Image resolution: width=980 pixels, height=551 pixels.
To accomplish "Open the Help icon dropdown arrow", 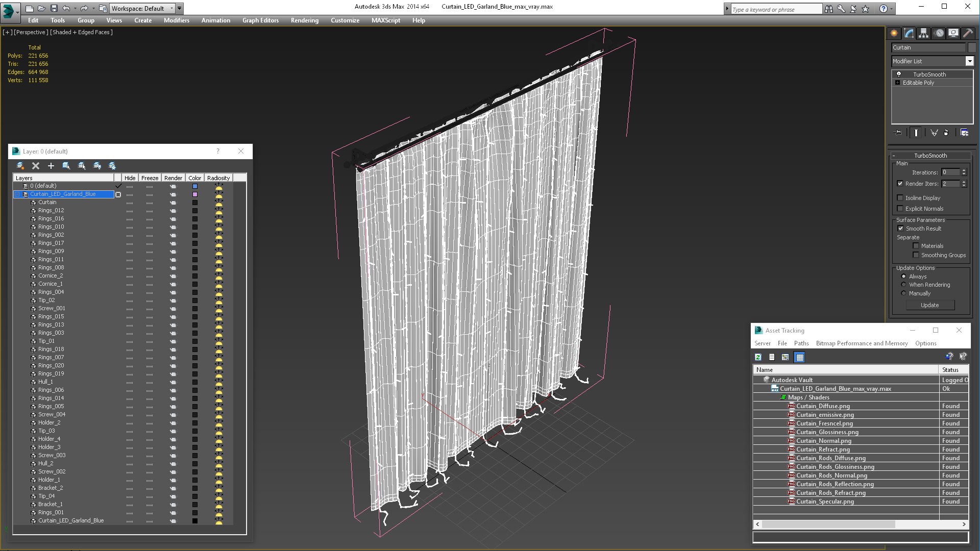I will [892, 9].
